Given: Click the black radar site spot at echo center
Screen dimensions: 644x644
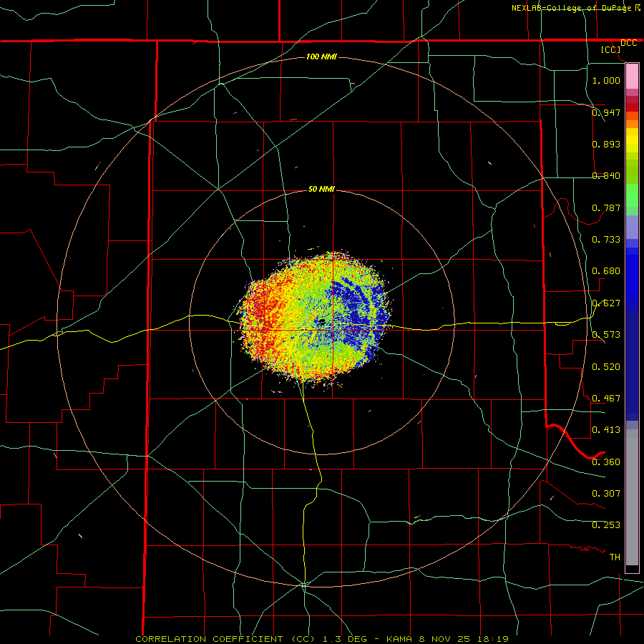Looking at the screenshot, I should coord(321,321).
